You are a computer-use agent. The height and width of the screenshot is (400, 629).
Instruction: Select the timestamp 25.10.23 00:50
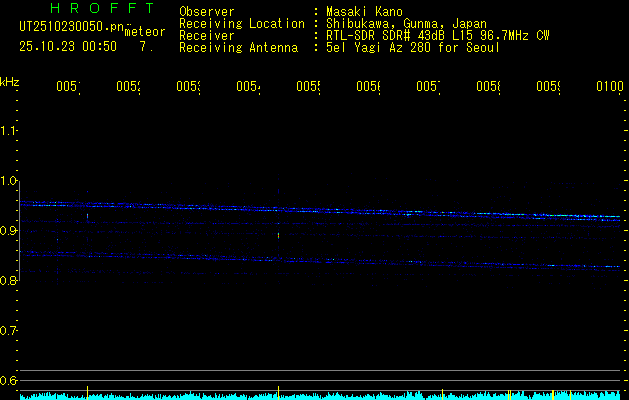(68, 47)
